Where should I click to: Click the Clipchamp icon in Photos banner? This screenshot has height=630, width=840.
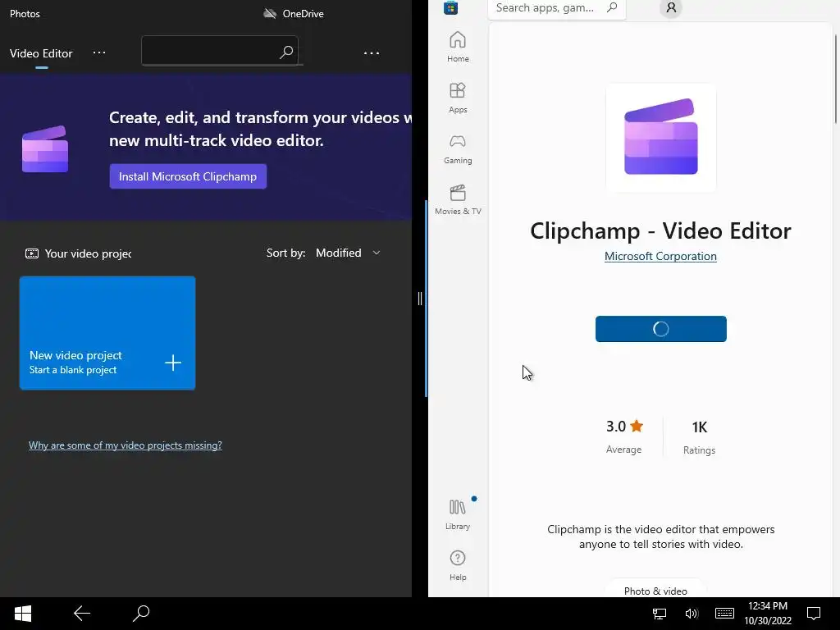(x=45, y=149)
